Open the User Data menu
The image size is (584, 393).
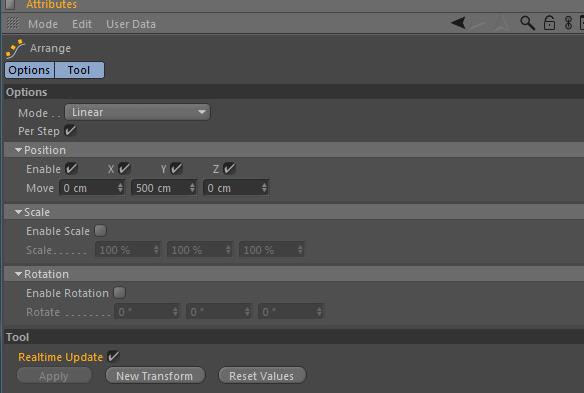(131, 24)
